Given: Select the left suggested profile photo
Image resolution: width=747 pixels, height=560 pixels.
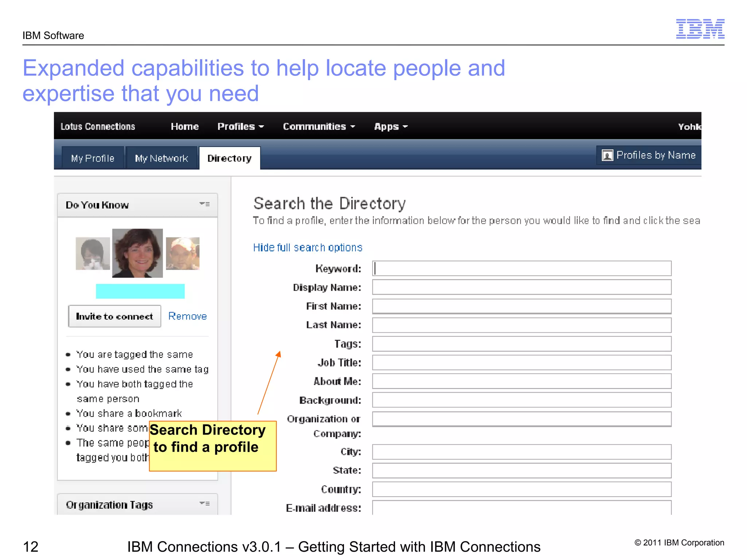Looking at the screenshot, I should click(x=93, y=254).
